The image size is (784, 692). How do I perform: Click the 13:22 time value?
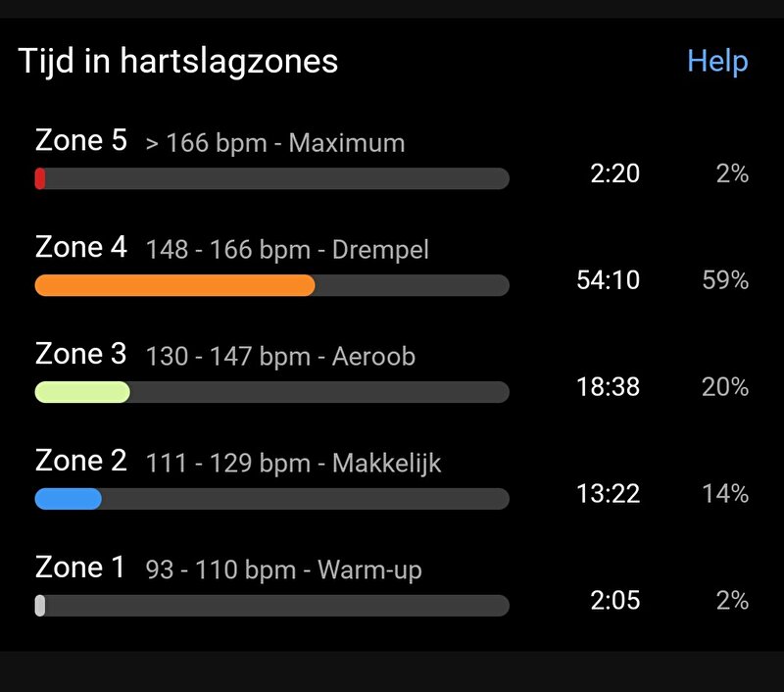point(608,493)
